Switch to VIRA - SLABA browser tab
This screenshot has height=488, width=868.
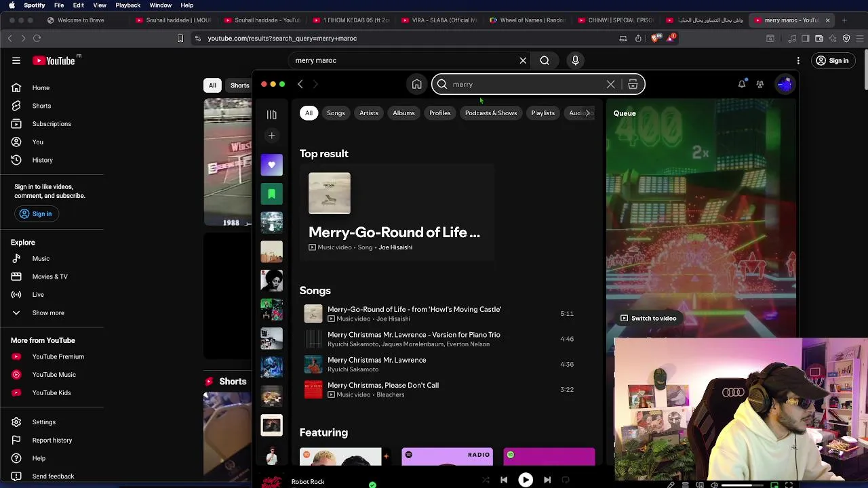(x=438, y=20)
